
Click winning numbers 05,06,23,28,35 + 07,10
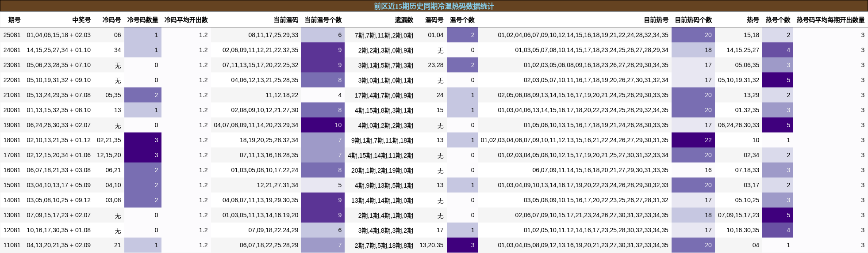(x=59, y=65)
